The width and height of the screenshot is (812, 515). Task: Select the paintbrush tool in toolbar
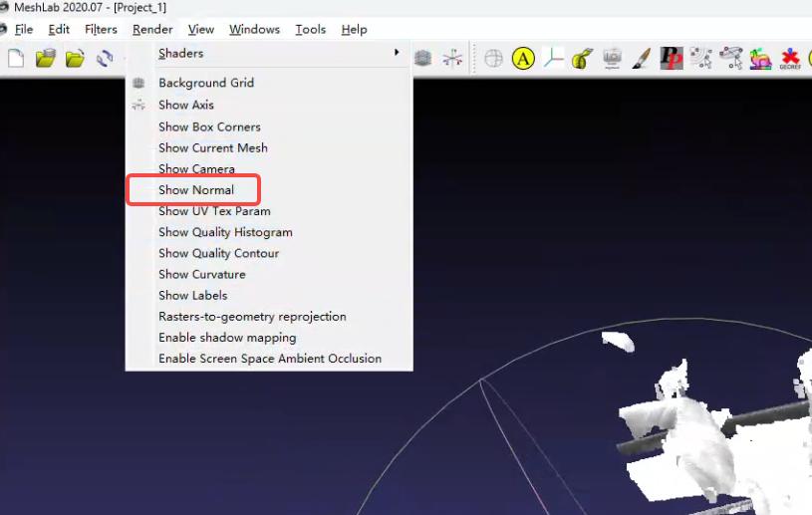[x=642, y=59]
